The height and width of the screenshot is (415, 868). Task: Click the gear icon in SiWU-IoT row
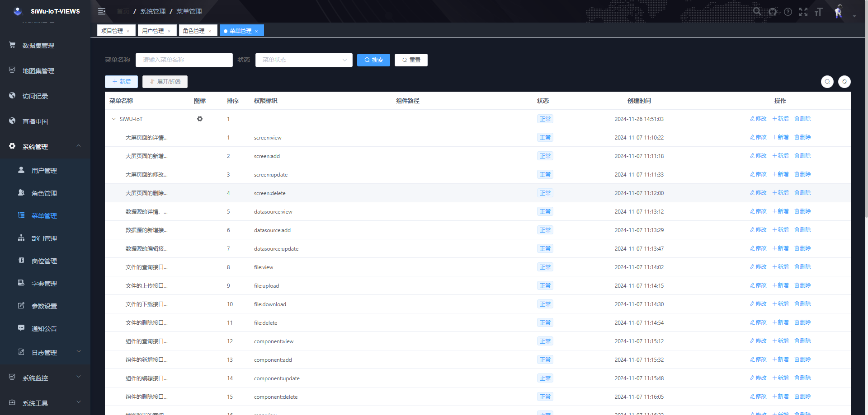click(x=200, y=119)
